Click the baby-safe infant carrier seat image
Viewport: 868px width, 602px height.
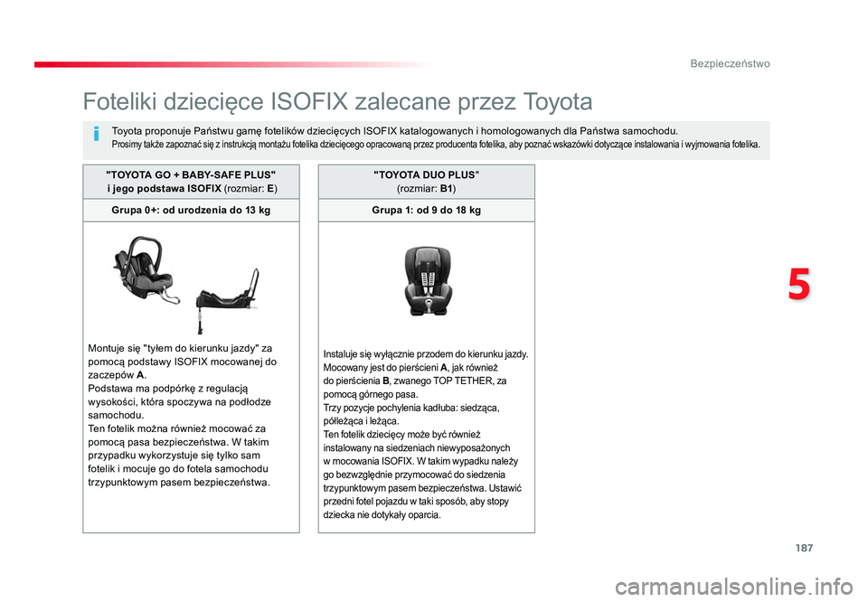(x=146, y=270)
